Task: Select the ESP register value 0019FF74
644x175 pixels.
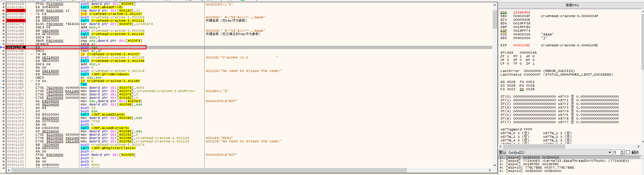Action: (x=521, y=31)
